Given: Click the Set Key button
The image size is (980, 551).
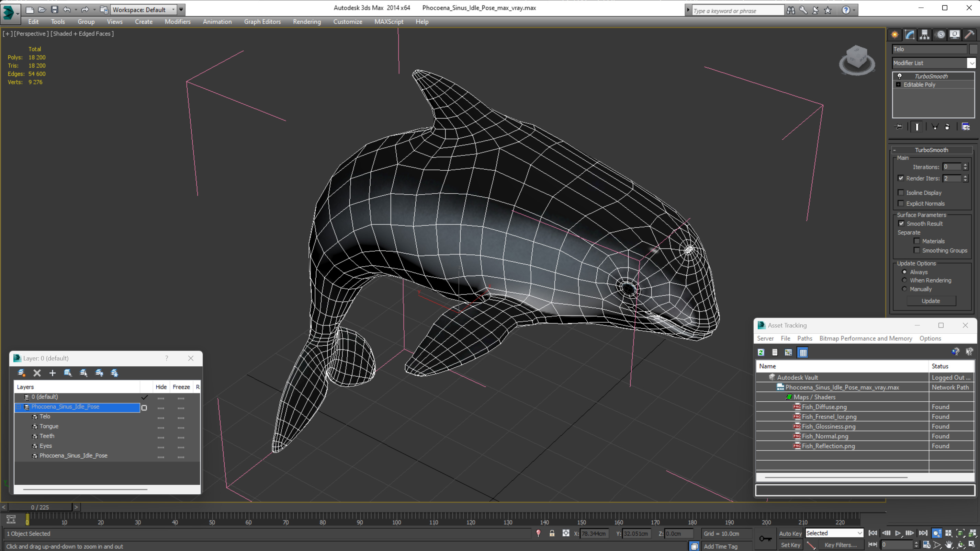Looking at the screenshot, I should pyautogui.click(x=790, y=545).
